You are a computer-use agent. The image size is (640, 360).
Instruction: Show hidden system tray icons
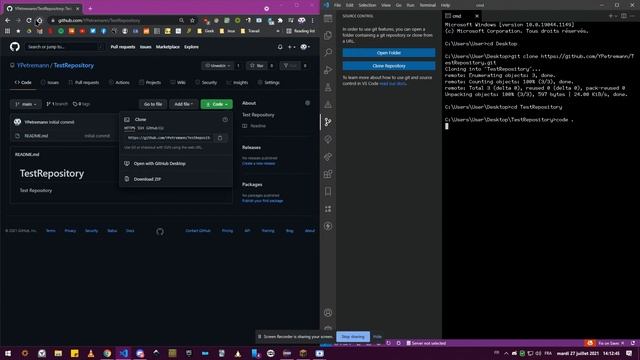pos(506,353)
